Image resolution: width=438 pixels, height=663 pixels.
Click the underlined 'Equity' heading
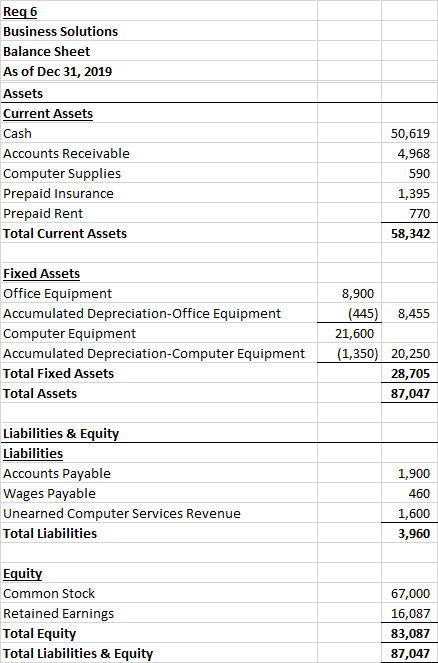(23, 574)
